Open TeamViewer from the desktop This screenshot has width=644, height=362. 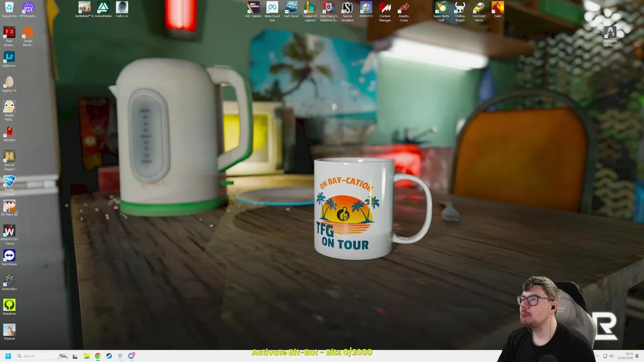pos(9,258)
